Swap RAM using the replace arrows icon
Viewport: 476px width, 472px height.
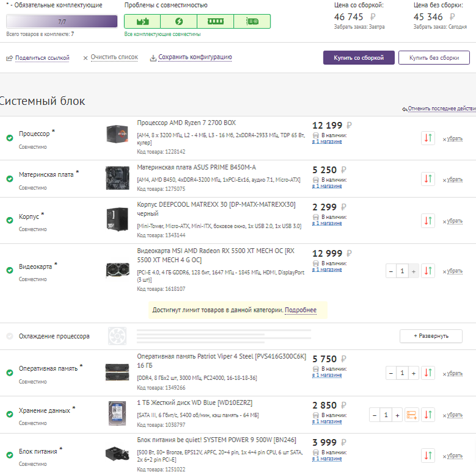click(x=428, y=373)
